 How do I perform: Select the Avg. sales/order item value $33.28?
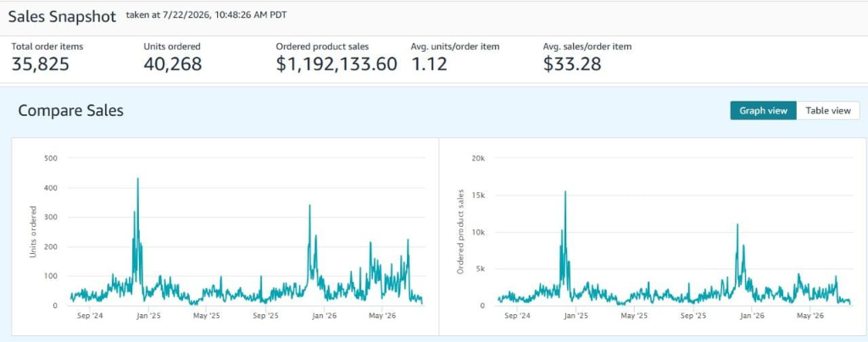(572, 64)
